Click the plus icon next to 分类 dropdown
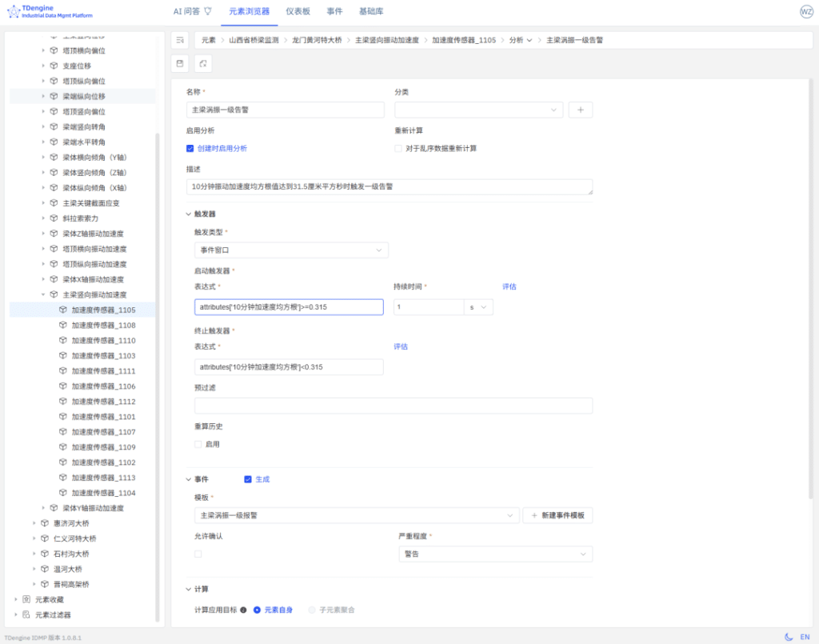The image size is (819, 644). point(581,110)
